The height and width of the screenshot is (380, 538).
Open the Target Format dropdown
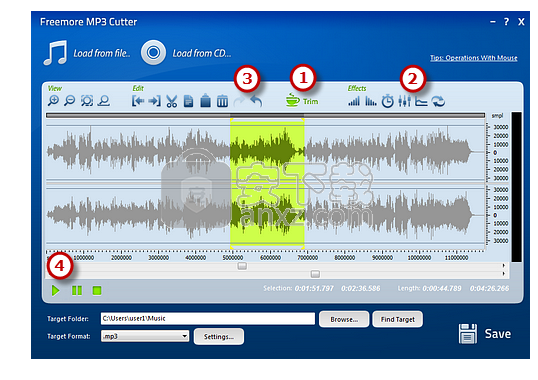click(145, 336)
